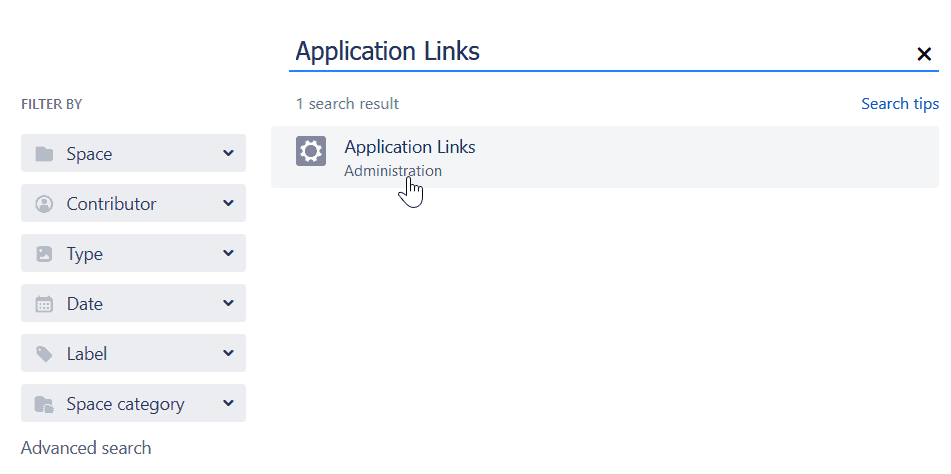This screenshot has width=951, height=474.
Task: Expand the Contributor filter chevron
Action: [x=228, y=204]
